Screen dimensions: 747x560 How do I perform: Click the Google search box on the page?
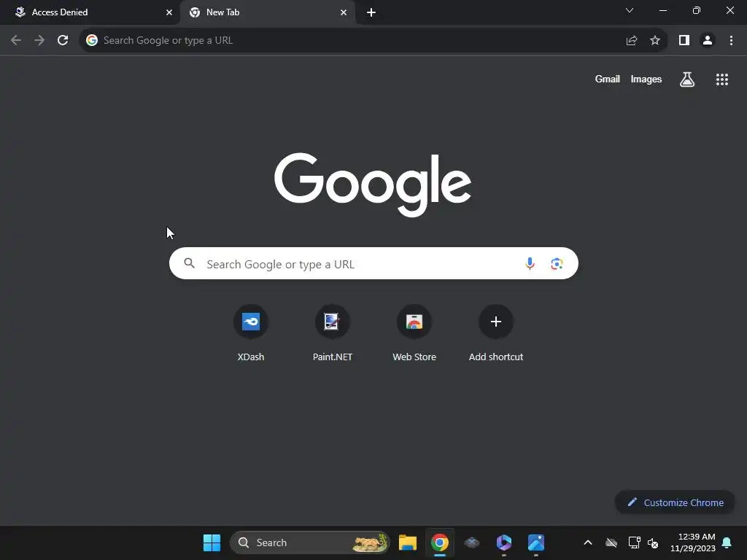pyautogui.click(x=373, y=263)
